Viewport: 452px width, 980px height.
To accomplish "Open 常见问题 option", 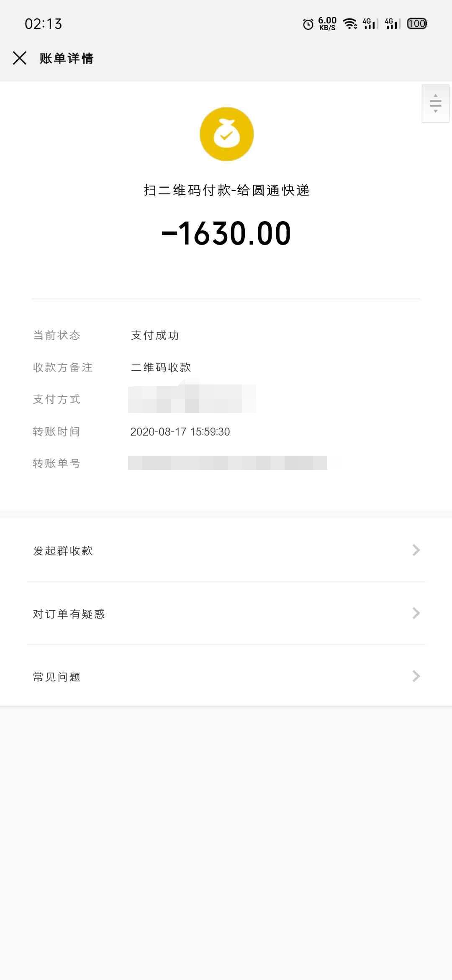I will tap(226, 676).
